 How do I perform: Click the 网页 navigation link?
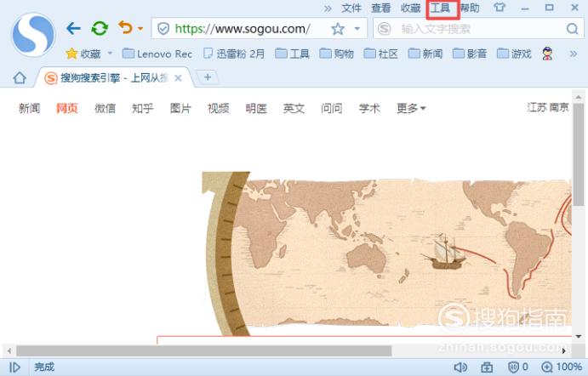point(67,108)
